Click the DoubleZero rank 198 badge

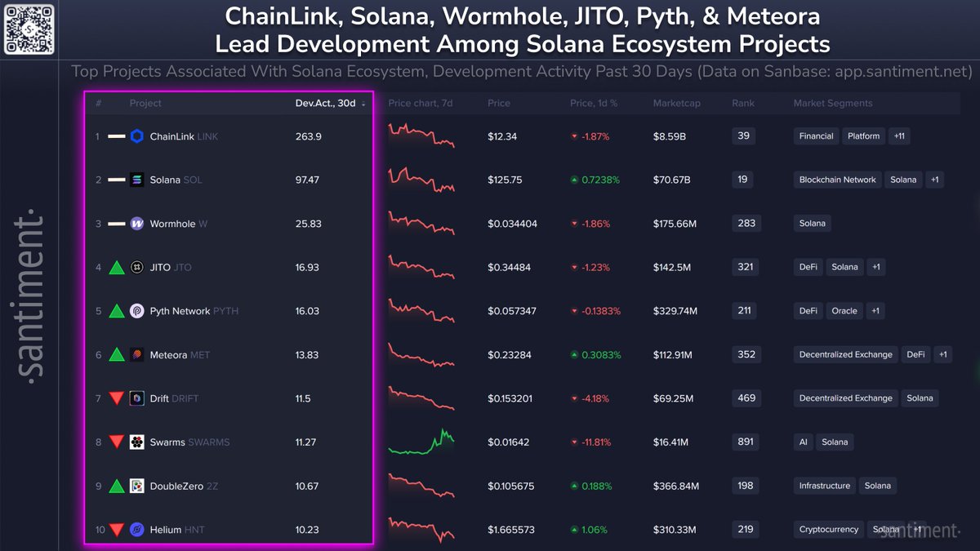coord(744,486)
